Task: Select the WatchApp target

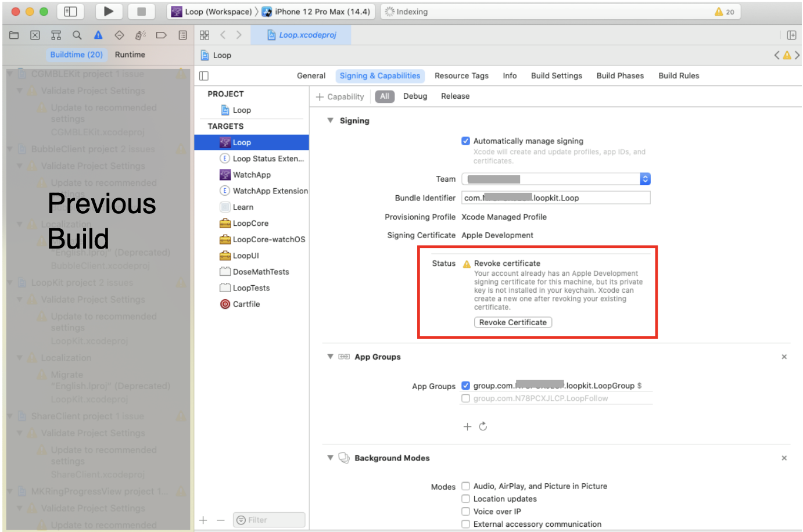Action: pos(252,175)
